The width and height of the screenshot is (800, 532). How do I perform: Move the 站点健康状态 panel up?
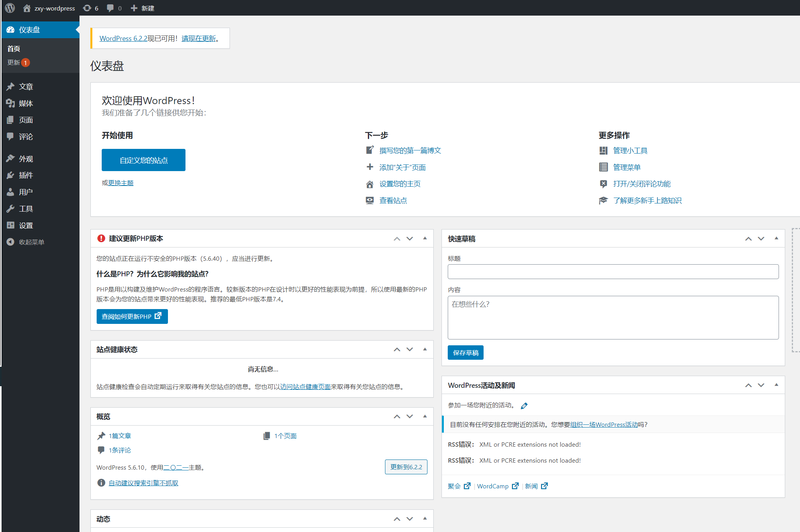[397, 350]
